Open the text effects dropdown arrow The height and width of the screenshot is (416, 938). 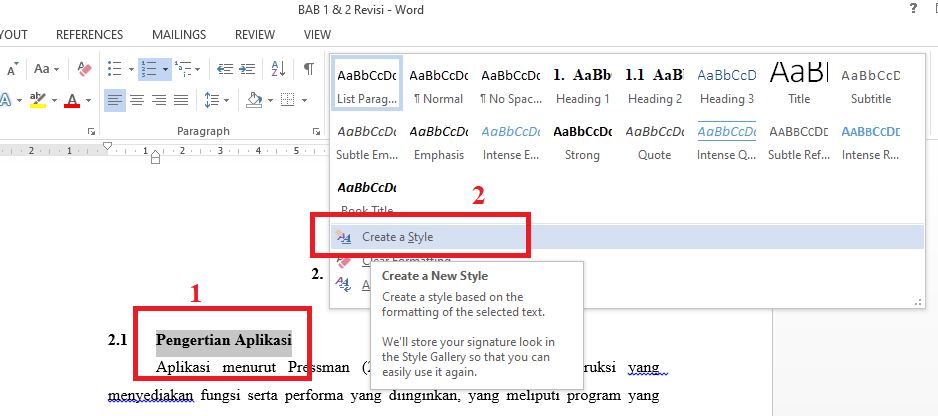coord(20,100)
